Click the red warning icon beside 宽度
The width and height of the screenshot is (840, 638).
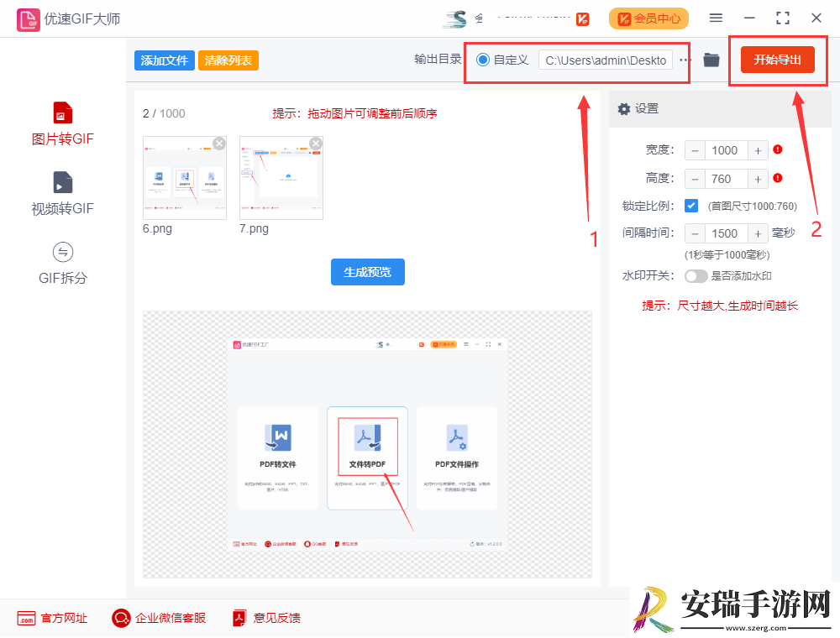pos(778,150)
